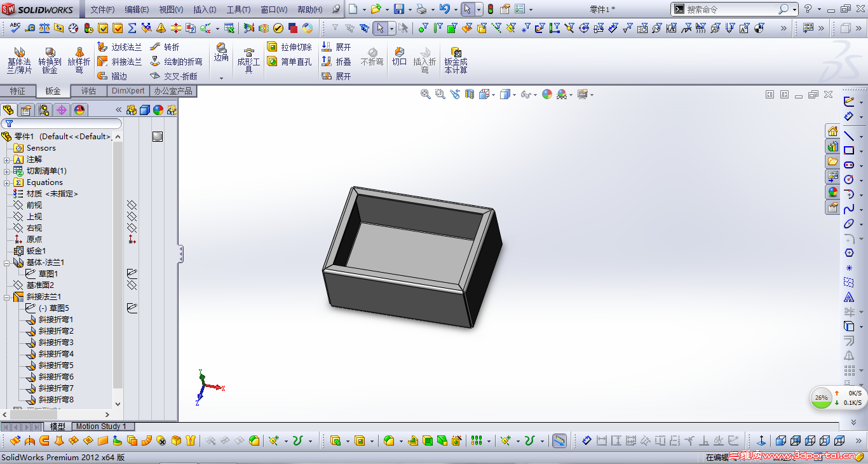Open the Motion Study 1 tab

pyautogui.click(x=101, y=426)
